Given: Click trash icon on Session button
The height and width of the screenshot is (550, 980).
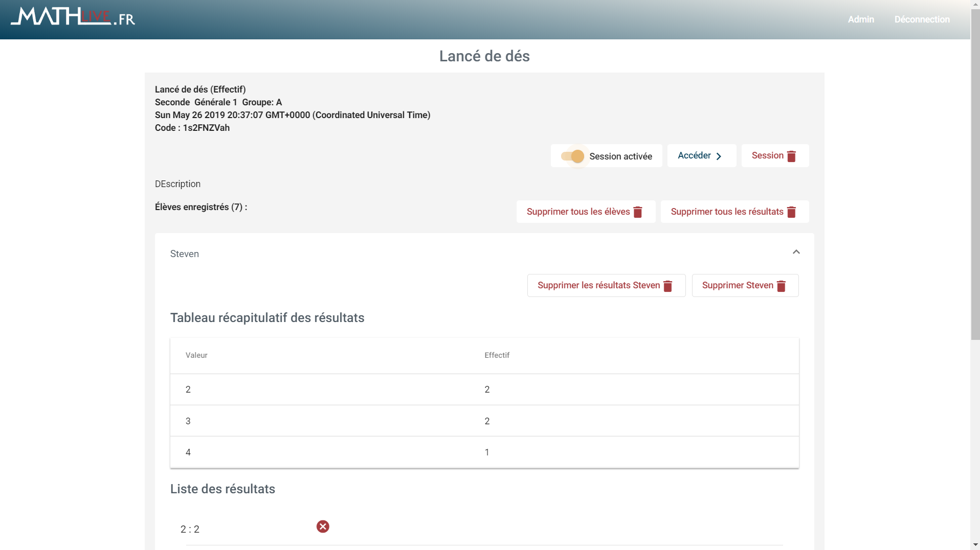Looking at the screenshot, I should click(791, 156).
